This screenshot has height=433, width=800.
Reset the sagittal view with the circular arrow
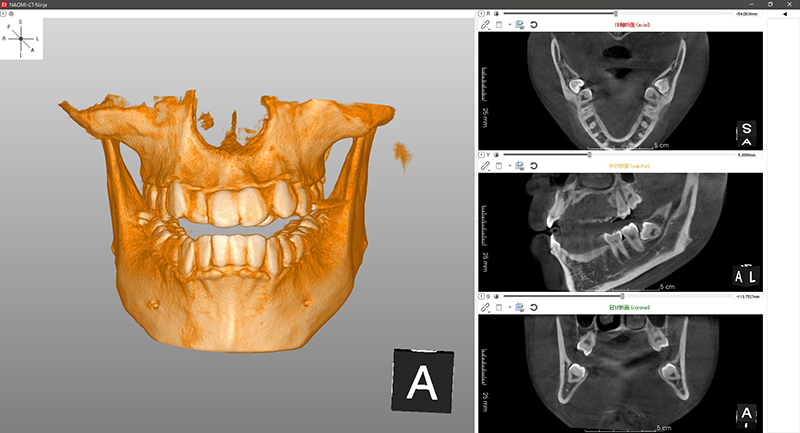coord(534,165)
